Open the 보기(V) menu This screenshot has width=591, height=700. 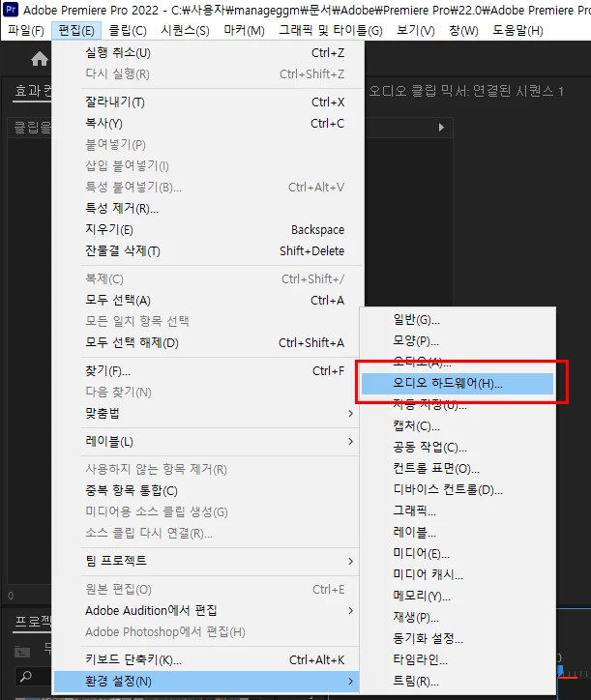coord(416,30)
